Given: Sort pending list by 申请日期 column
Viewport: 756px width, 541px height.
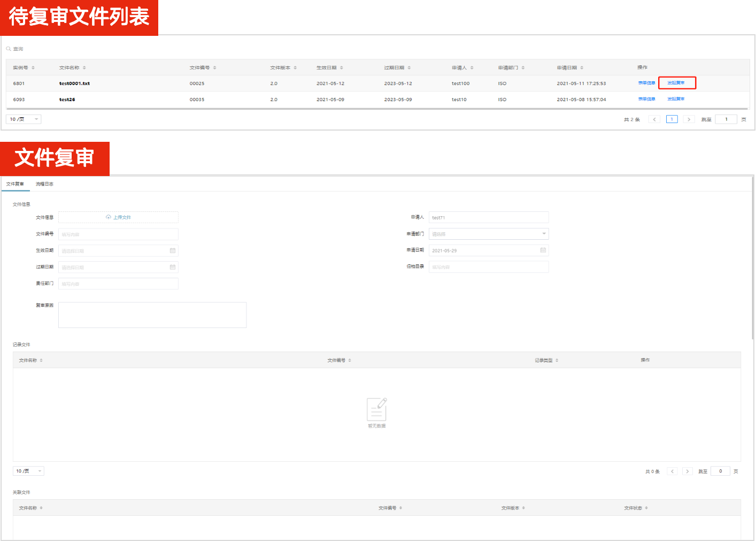Looking at the screenshot, I should pos(582,68).
